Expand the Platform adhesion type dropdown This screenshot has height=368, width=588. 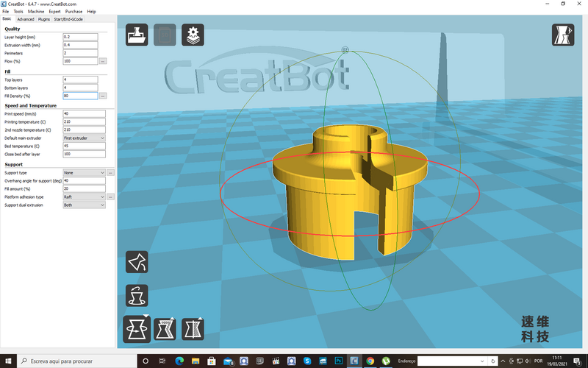point(84,197)
